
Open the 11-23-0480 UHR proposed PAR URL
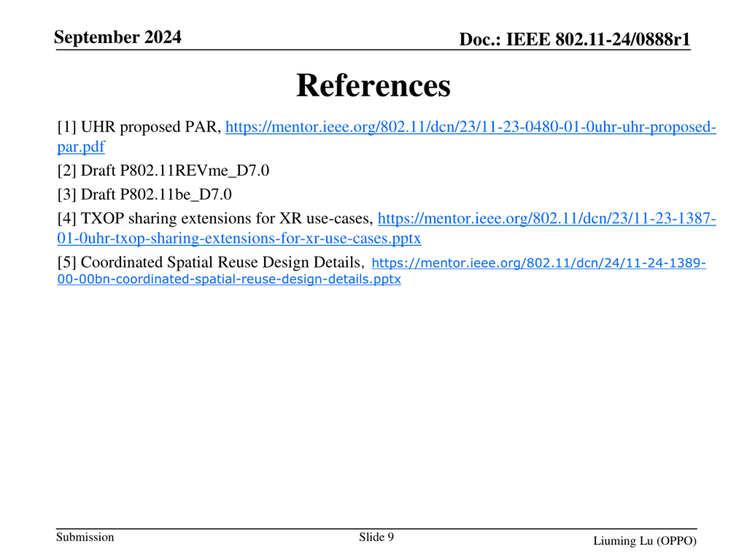[x=470, y=127]
